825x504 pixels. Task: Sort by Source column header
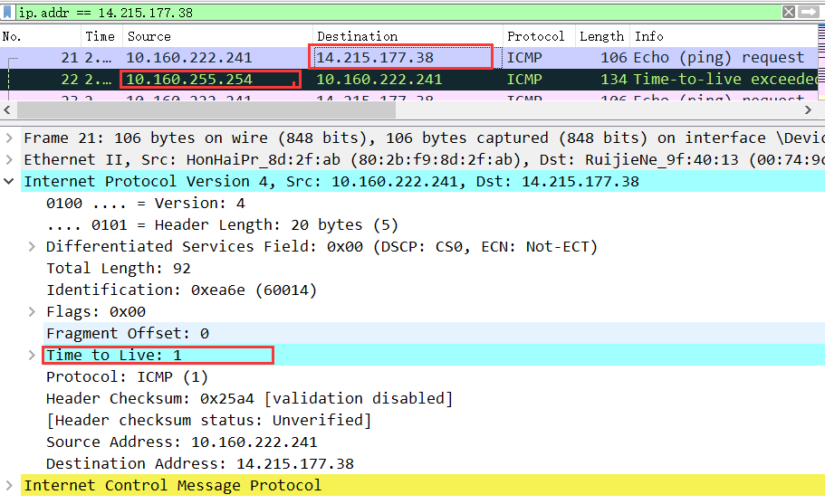tap(149, 36)
